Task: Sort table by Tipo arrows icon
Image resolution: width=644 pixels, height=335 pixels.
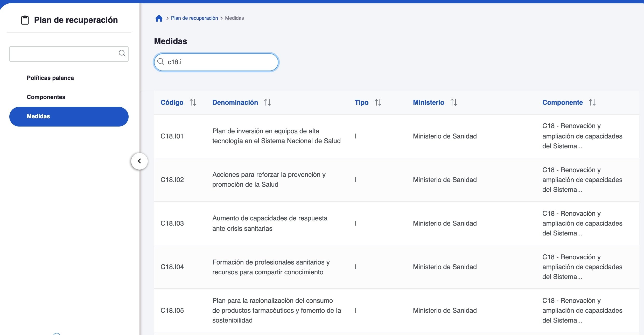Action: [x=378, y=102]
